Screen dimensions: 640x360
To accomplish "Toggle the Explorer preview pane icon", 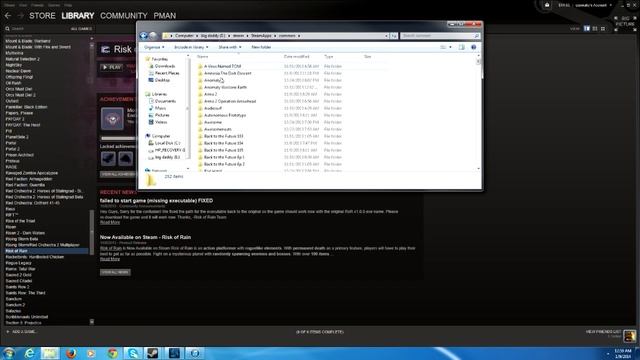I will [462, 47].
